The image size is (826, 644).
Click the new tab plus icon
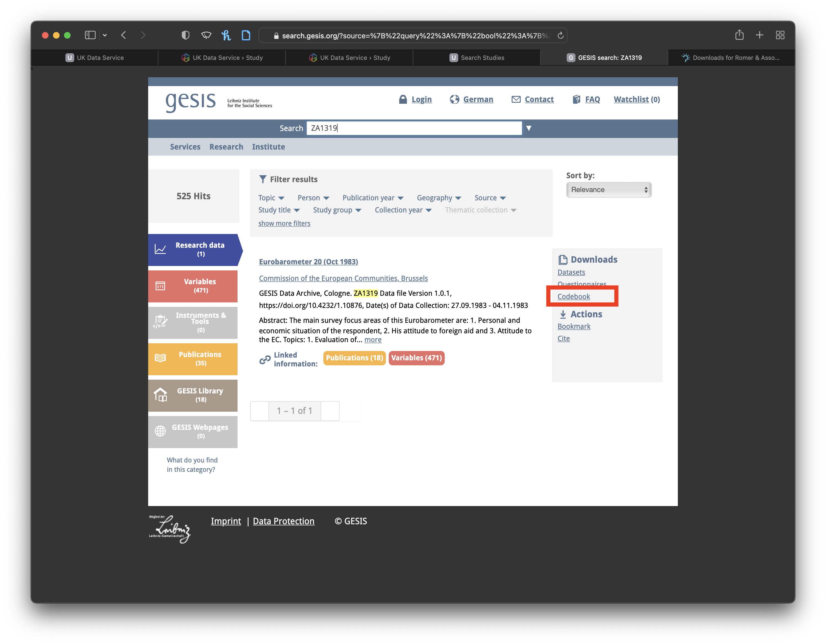[760, 35]
